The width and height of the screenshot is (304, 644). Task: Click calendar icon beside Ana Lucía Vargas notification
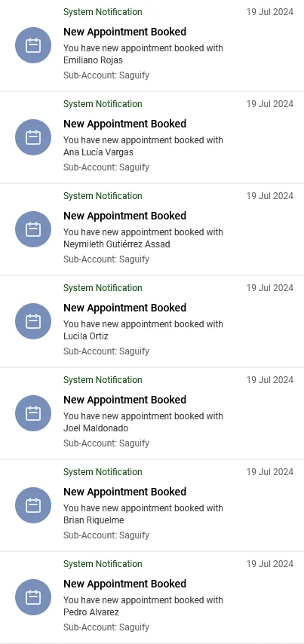pyautogui.click(x=33, y=137)
